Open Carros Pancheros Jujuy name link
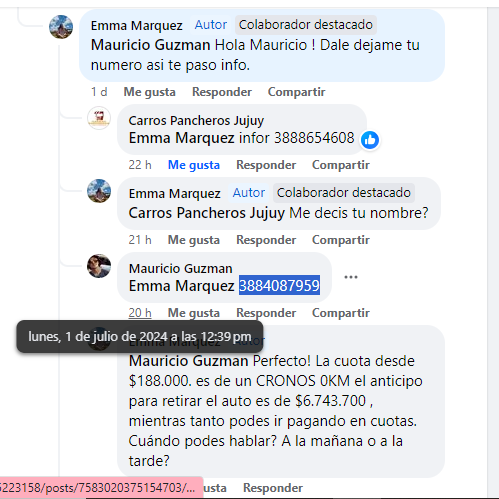The height and width of the screenshot is (499, 499). 196,120
